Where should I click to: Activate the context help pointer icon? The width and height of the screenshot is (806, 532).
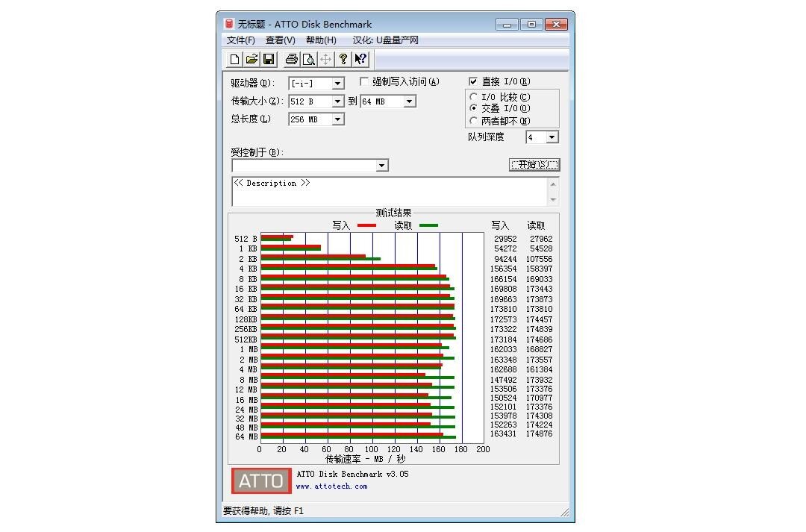(360, 60)
